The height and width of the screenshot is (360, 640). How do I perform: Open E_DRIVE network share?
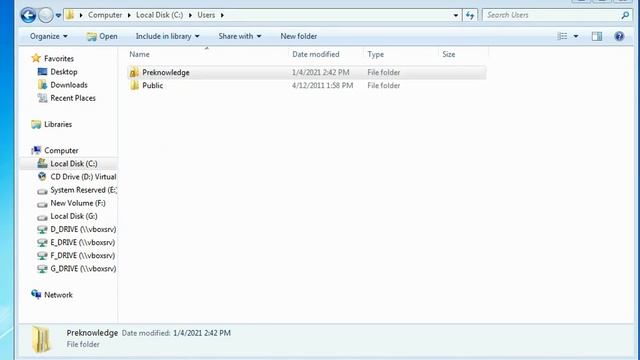[83, 242]
